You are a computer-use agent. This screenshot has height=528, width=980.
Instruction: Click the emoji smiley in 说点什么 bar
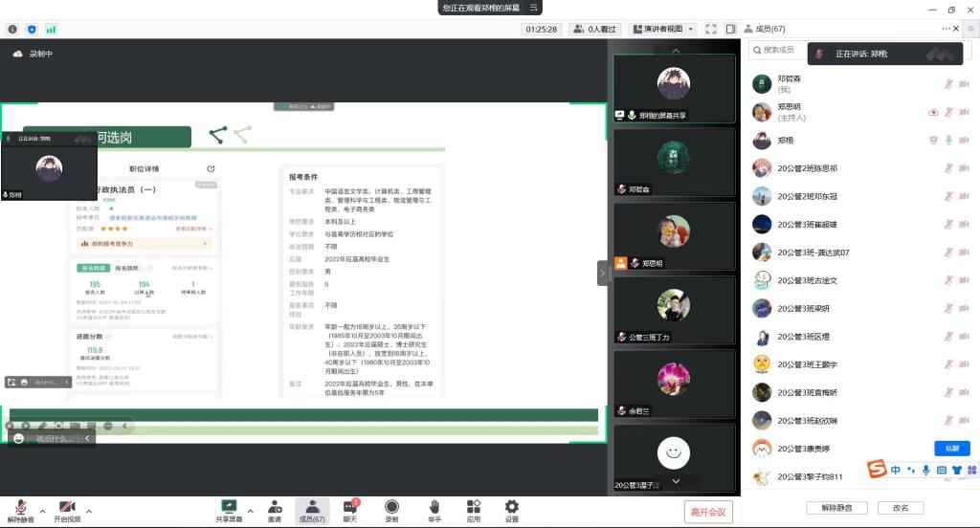pos(19,439)
